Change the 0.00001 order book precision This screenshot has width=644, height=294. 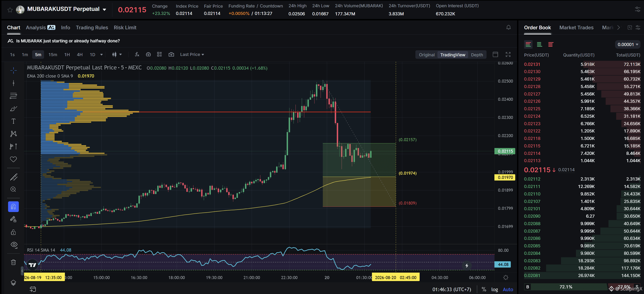pos(627,44)
